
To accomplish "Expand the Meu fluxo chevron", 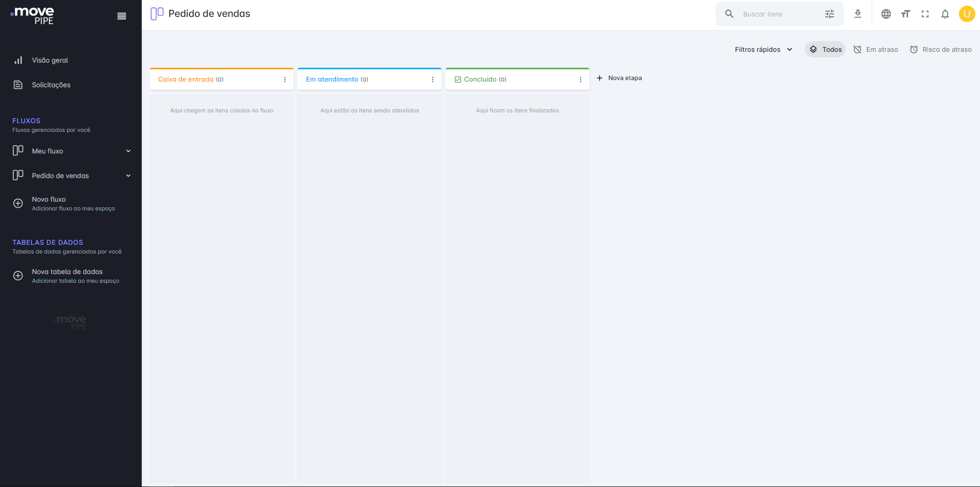I will click(x=128, y=151).
